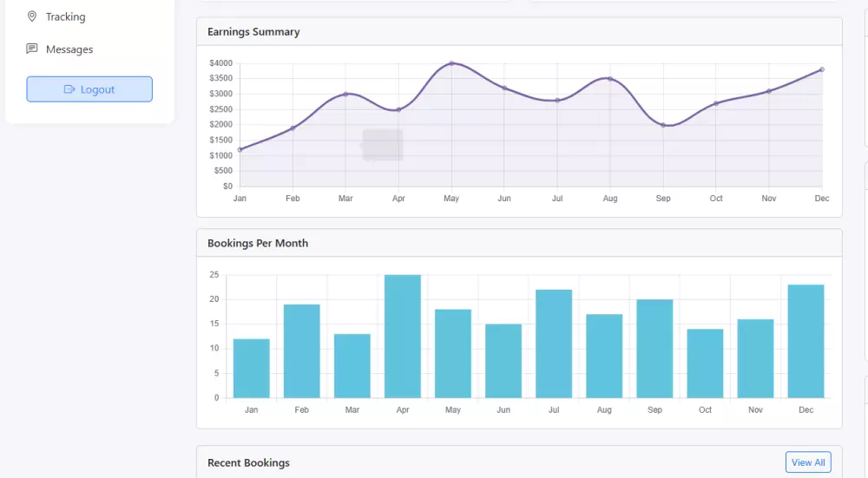This screenshot has width=868, height=478.
Task: Click the Messages chat bubble icon
Action: (x=32, y=49)
